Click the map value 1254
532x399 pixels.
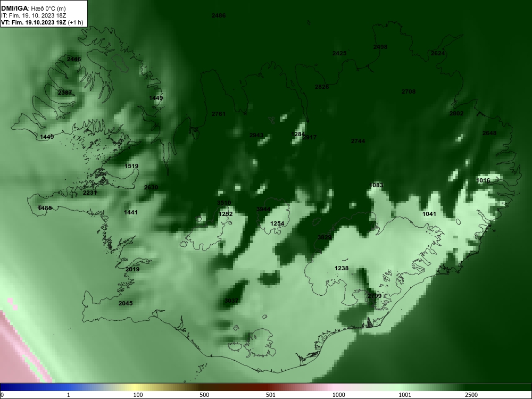(x=277, y=223)
